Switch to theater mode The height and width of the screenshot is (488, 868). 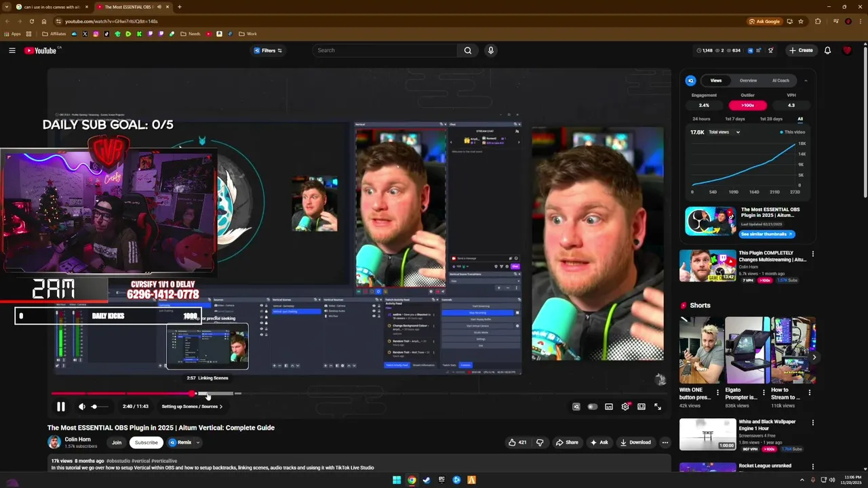pos(642,407)
